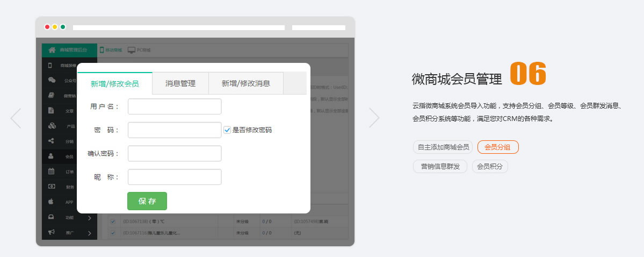This screenshot has height=257, width=644.
Task: Expand the 推广 sidebar menu arrow
Action: coord(90,233)
